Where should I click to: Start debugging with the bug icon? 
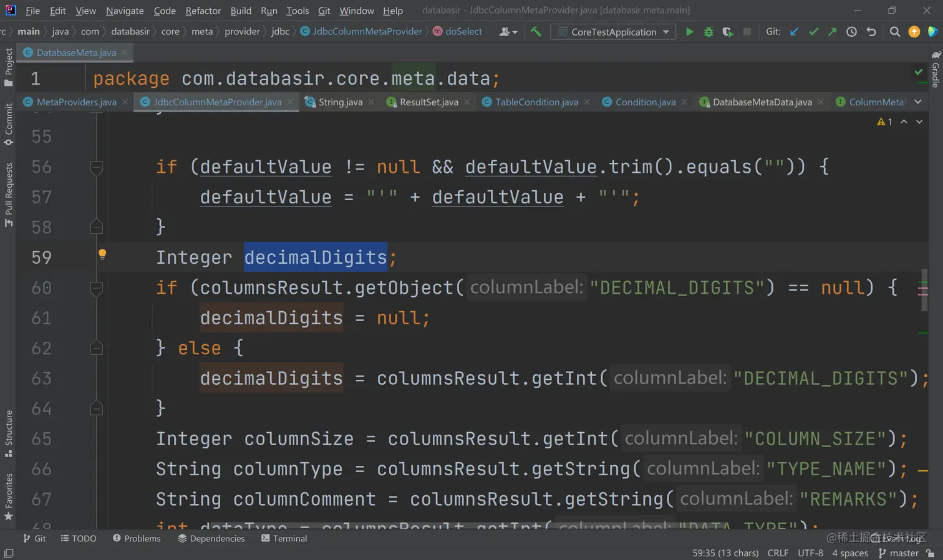[x=708, y=31]
